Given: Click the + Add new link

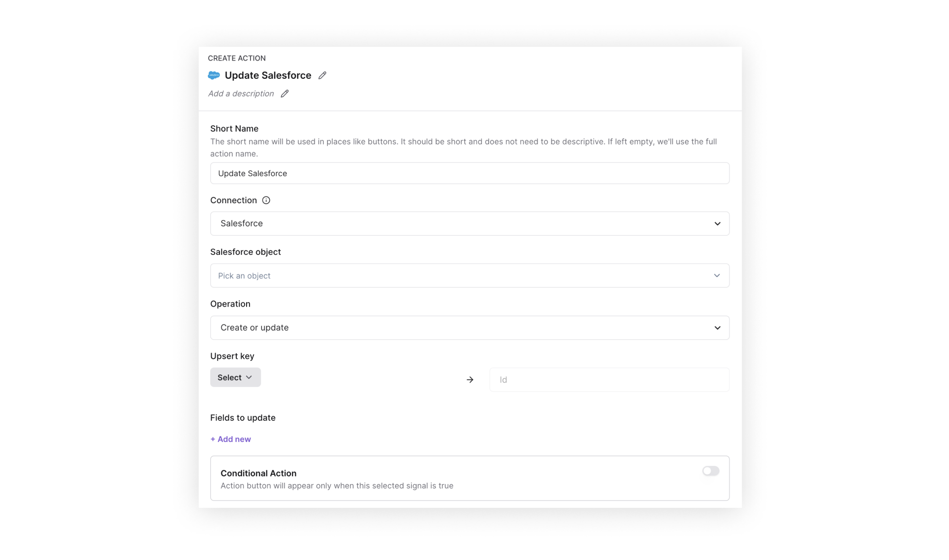Looking at the screenshot, I should pos(230,439).
